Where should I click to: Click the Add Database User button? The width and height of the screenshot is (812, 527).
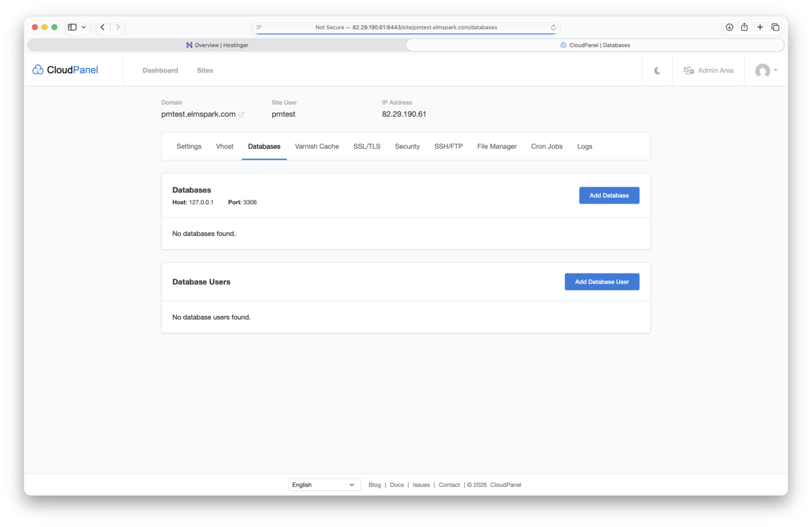[602, 281]
